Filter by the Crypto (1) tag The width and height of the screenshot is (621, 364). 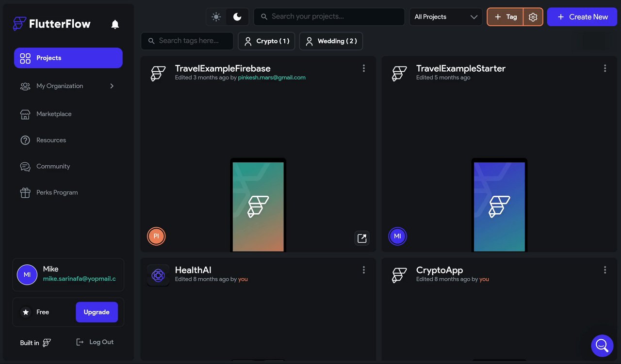(266, 41)
